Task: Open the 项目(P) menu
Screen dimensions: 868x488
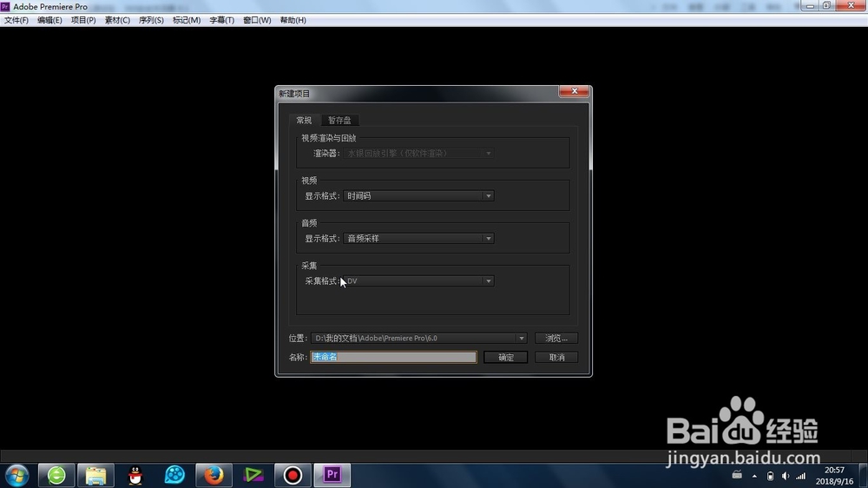Action: point(83,20)
